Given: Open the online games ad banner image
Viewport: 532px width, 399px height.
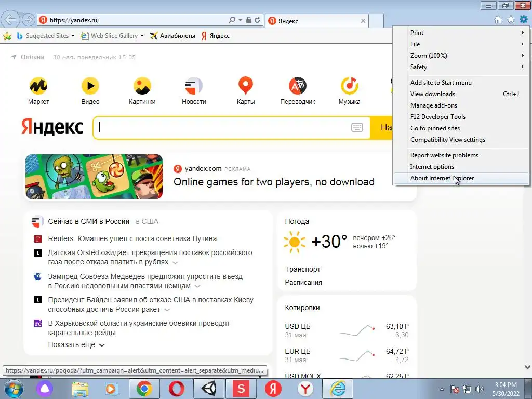Looking at the screenshot, I should [94, 177].
